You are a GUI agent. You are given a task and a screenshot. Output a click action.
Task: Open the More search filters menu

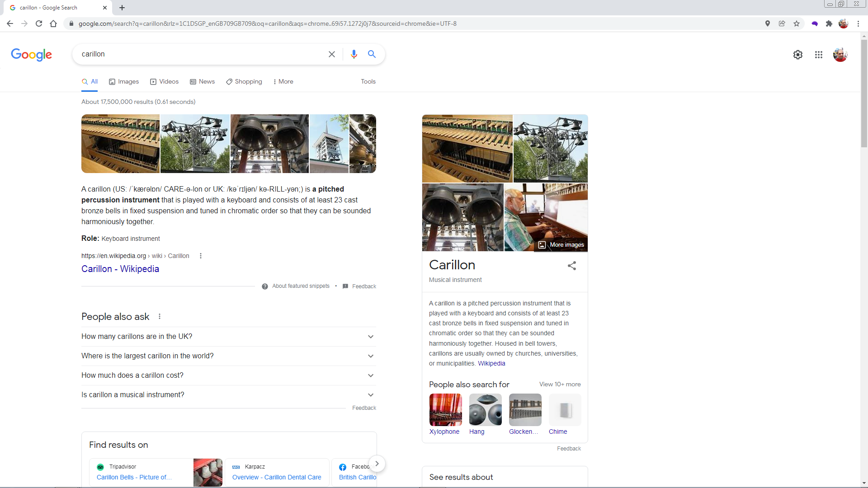point(283,82)
